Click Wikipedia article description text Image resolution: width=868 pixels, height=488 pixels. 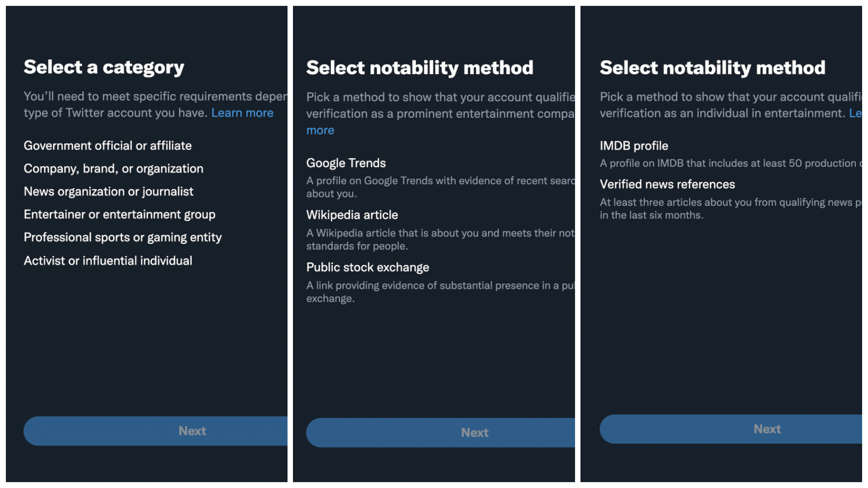[441, 239]
